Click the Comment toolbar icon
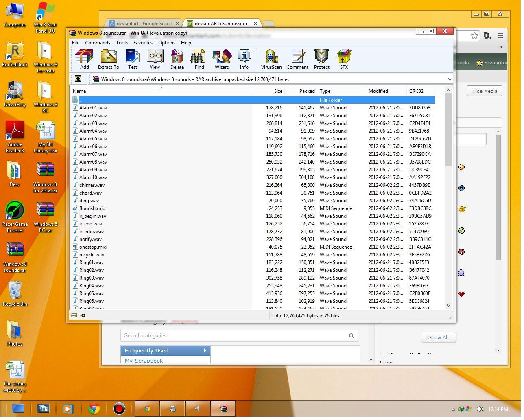The height and width of the screenshot is (420, 524). 297,59
